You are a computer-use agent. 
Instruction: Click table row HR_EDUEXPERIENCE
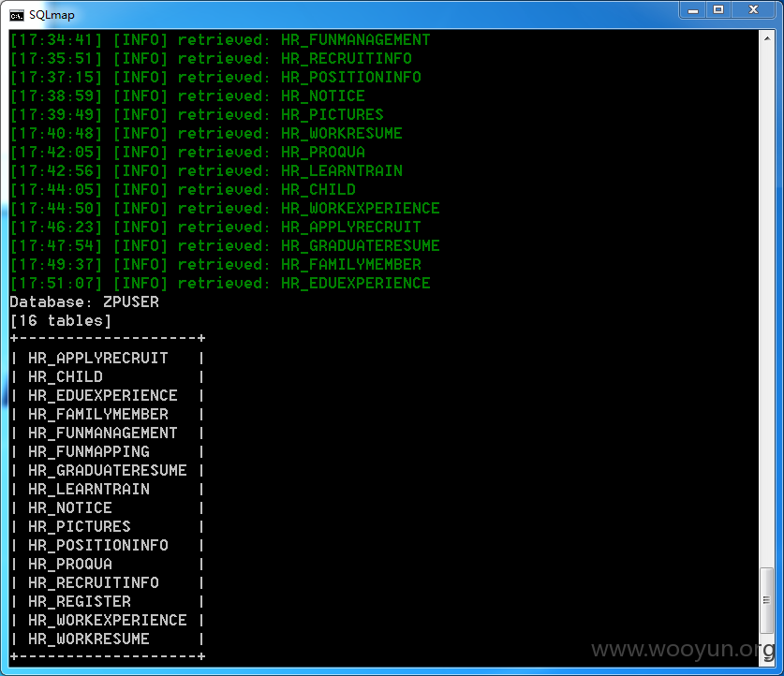[108, 396]
